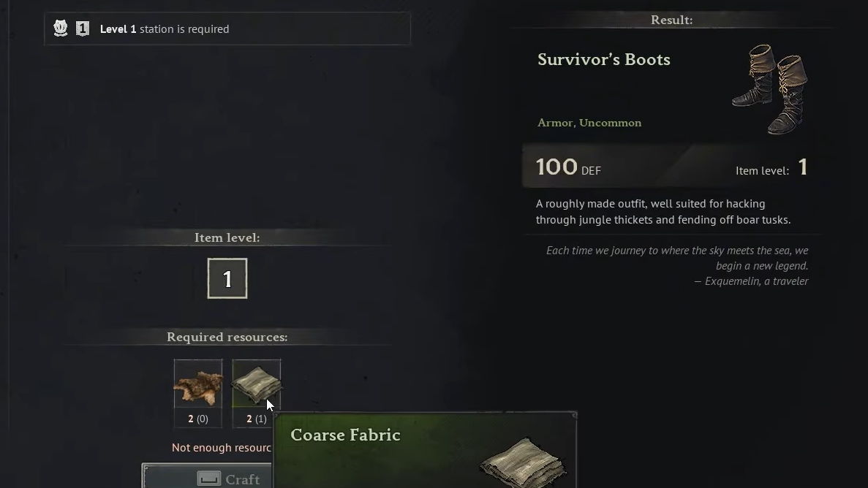Image resolution: width=868 pixels, height=488 pixels.
Task: Select the Coarse Fabric resource slot
Action: point(256,384)
